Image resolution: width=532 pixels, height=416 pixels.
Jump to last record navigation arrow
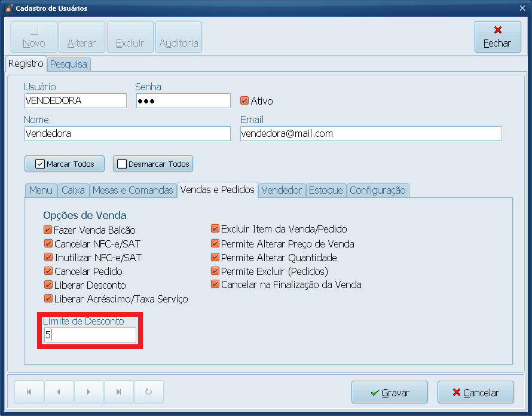tap(118, 392)
